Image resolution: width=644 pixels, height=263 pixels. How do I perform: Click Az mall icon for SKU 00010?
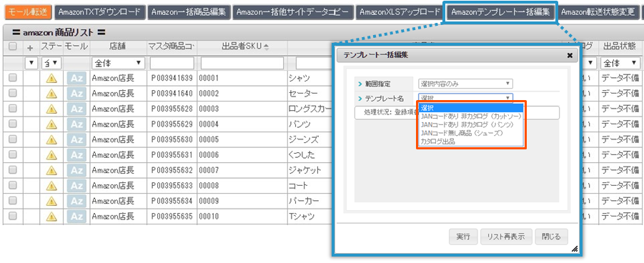pos(76,216)
